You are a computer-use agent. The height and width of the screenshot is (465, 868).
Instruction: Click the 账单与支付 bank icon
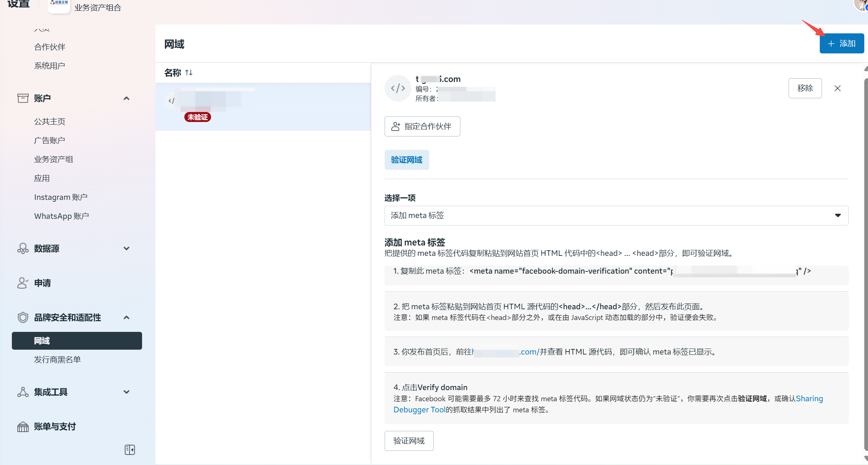coord(23,427)
